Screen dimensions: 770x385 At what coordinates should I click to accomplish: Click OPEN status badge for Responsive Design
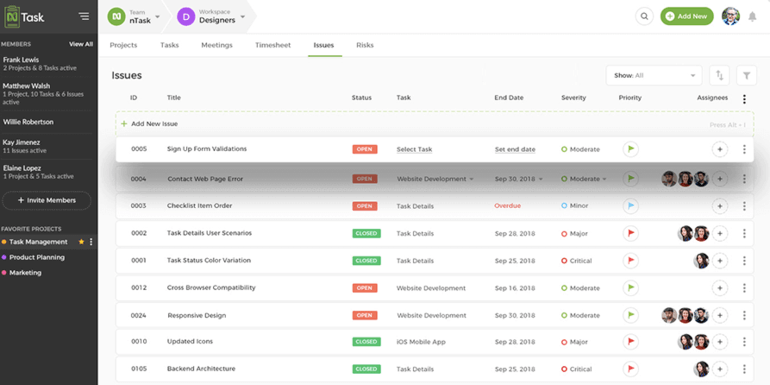pos(364,315)
